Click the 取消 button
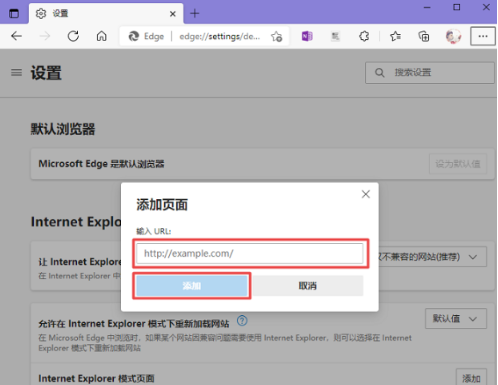Image resolution: width=498 pixels, height=385 pixels. 308,286
